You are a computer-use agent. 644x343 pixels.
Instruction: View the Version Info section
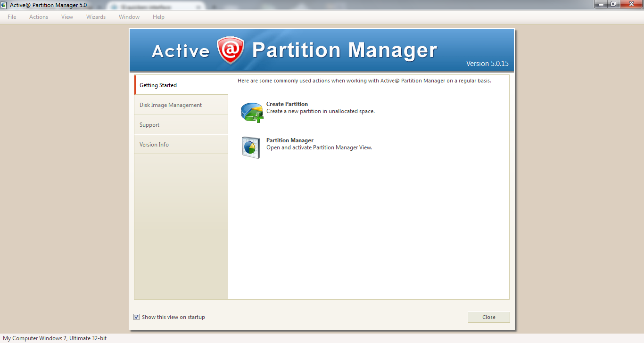click(x=154, y=144)
